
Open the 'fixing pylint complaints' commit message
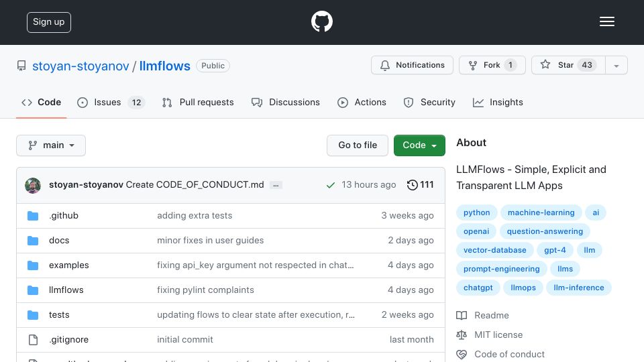(205, 290)
